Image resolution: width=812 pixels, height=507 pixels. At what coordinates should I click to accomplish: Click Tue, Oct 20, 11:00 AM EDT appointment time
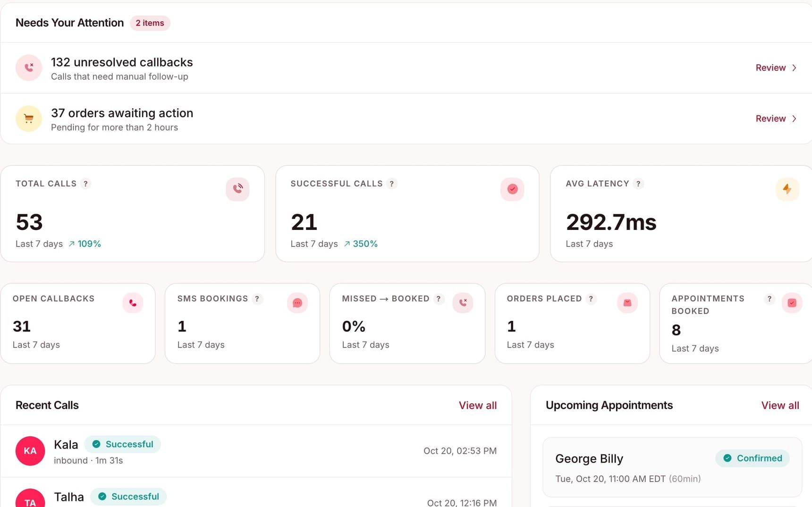610,479
